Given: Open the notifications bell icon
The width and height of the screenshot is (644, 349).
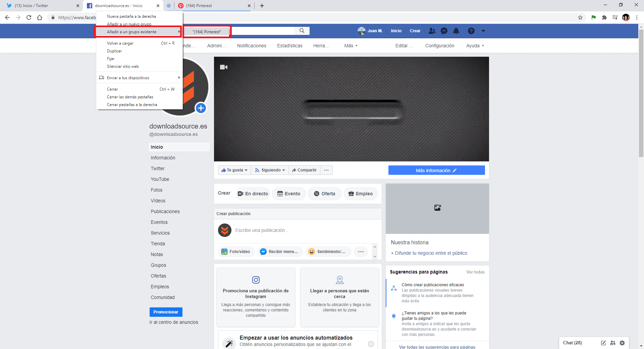Looking at the screenshot, I should click(x=456, y=31).
